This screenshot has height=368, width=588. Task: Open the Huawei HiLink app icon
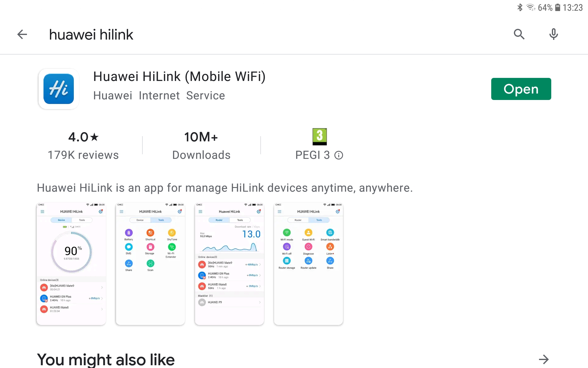[x=58, y=89]
